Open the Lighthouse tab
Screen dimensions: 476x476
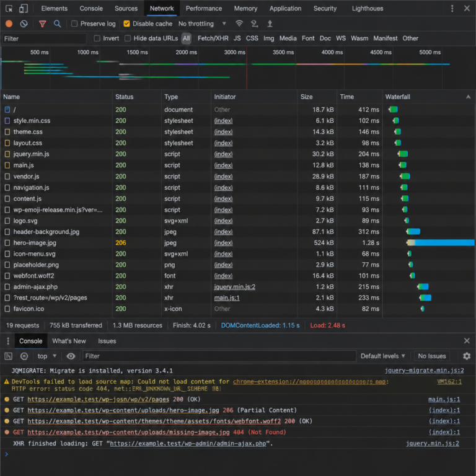point(368,8)
